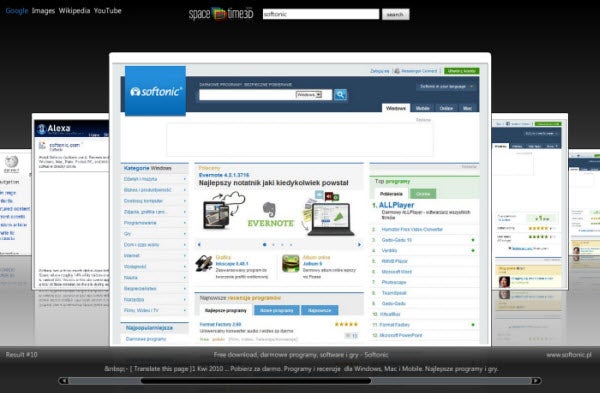Select the green Online tab in Top programy
The width and height of the screenshot is (600, 393).
coord(423,194)
